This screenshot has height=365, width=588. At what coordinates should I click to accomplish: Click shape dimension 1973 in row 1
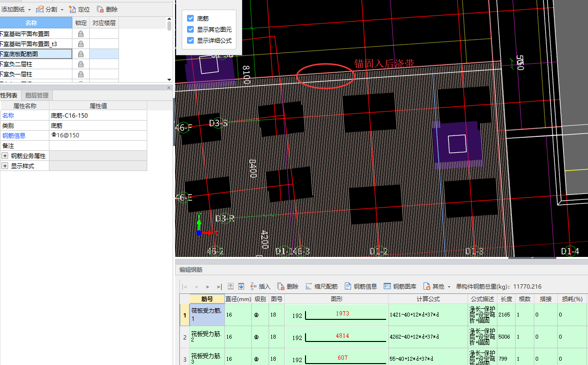[342, 314]
